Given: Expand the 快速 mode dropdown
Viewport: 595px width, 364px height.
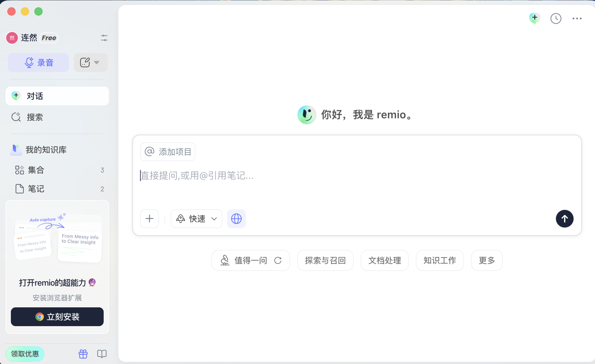Looking at the screenshot, I should (196, 219).
